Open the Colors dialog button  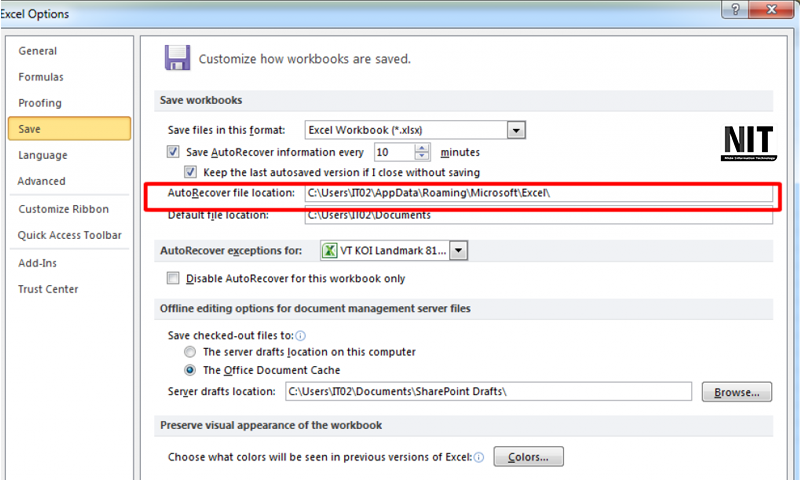coord(528,457)
